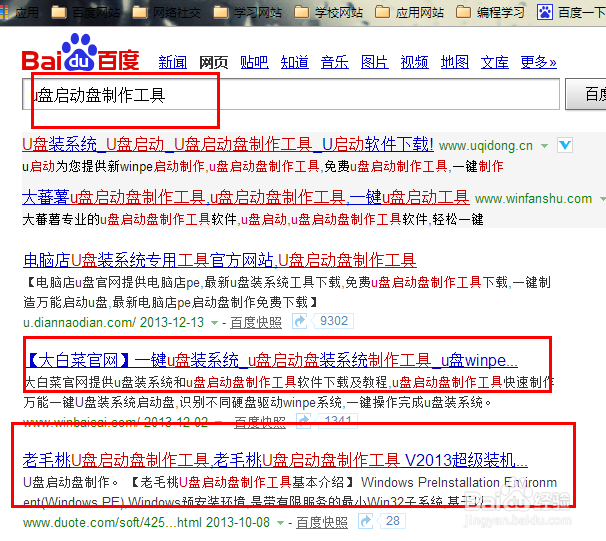Expand dropdown arrow next to www.winfanshu.com

point(603,199)
